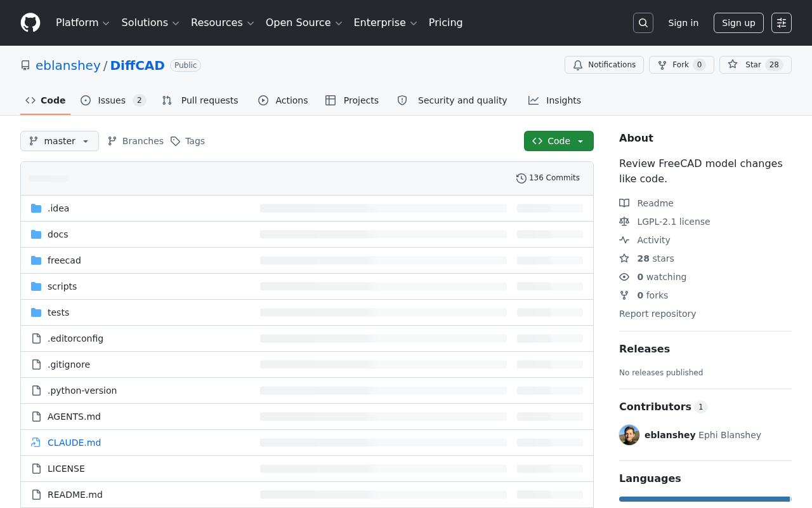
Task: Expand the Solutions menu
Action: [150, 23]
